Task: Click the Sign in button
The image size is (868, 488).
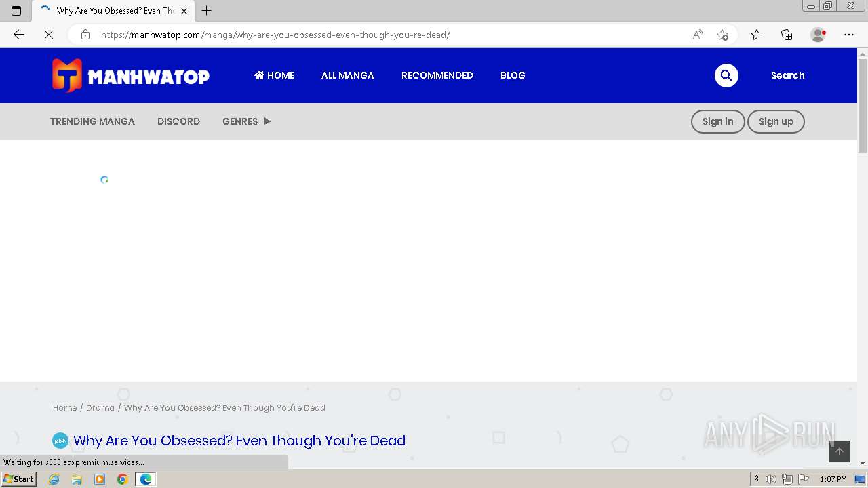Action: [717, 121]
